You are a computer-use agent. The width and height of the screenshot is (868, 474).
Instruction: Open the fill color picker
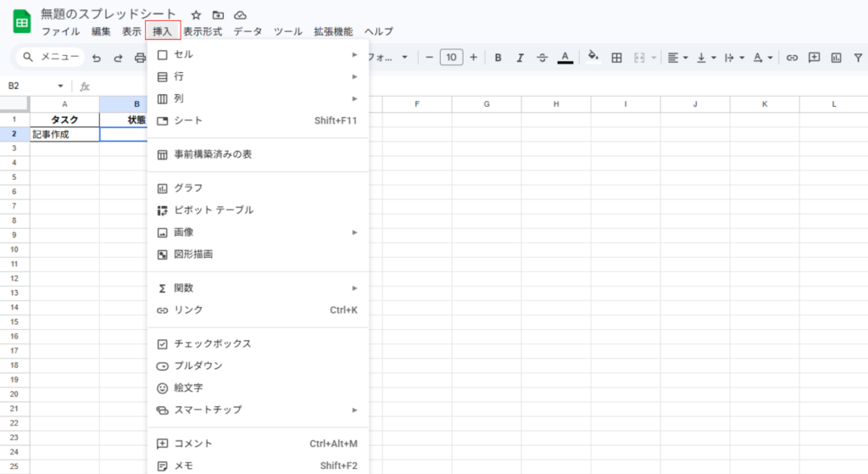(593, 57)
